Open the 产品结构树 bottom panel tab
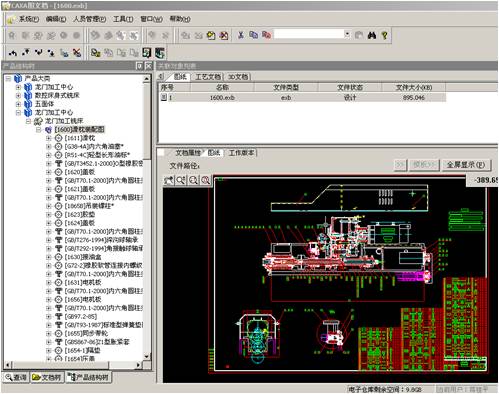The width and height of the screenshot is (499, 394). point(89,377)
